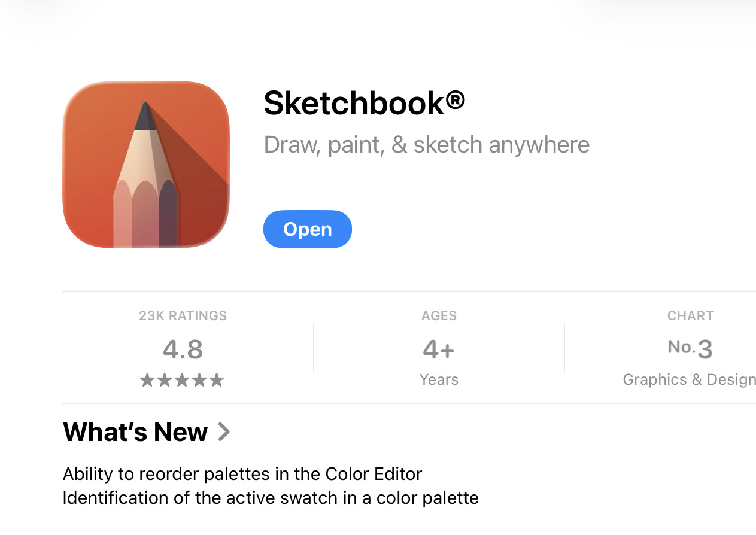Click the reorder palettes release note line
Screen dimensions: 756x535
242,474
